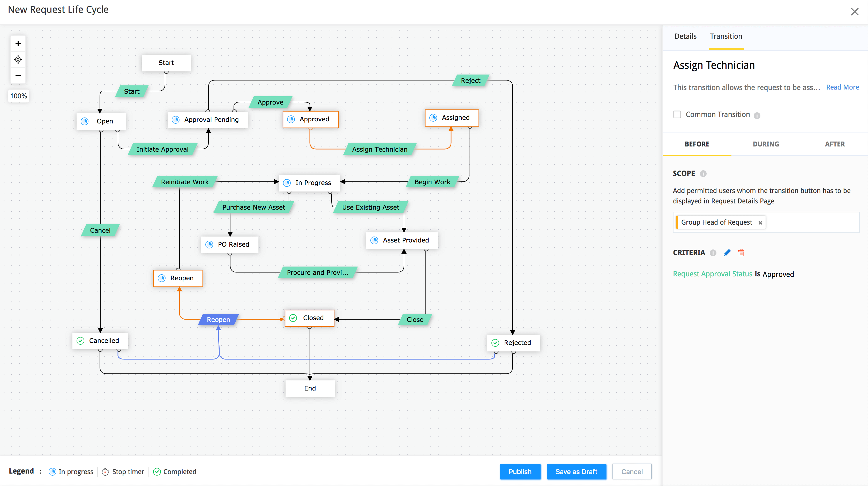
Task: Click the info icon next to Criteria
Action: pos(713,253)
